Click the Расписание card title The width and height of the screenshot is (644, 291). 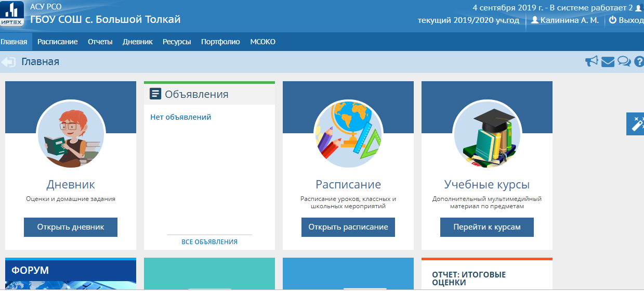(348, 184)
